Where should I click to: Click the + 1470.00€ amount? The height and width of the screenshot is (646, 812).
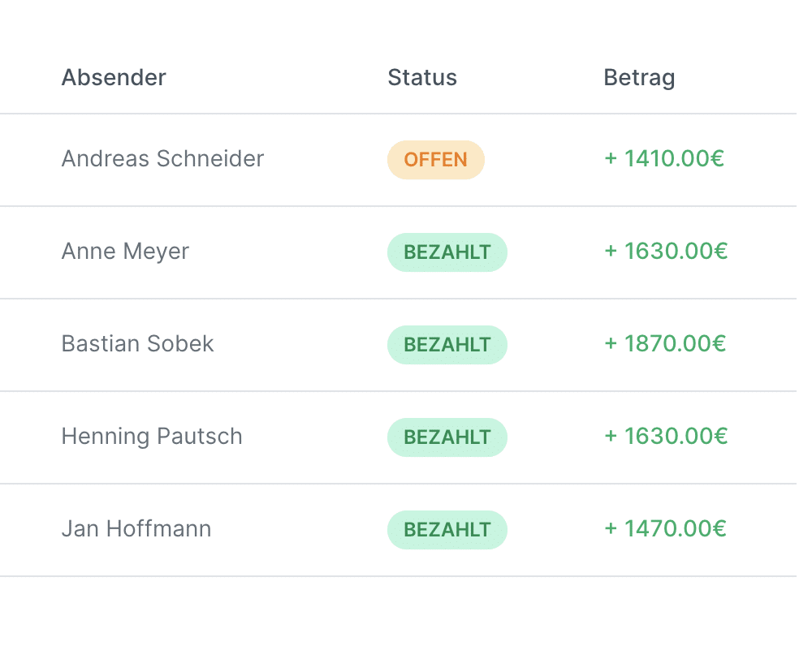click(666, 529)
